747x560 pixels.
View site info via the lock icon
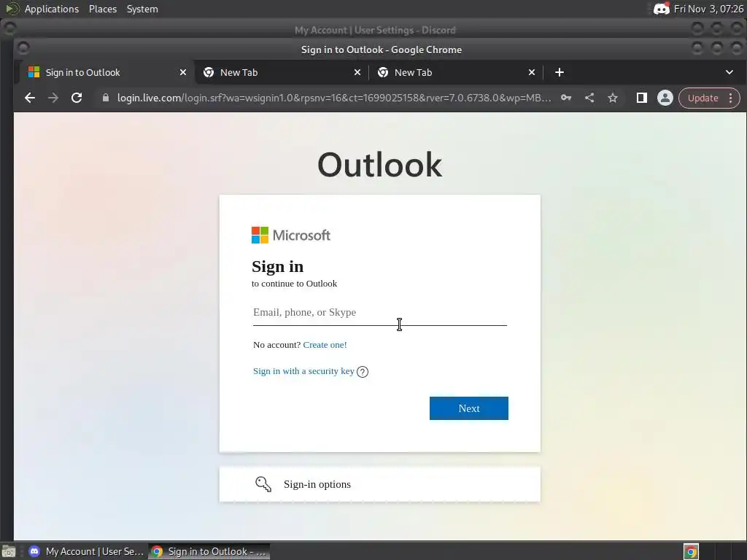click(106, 98)
